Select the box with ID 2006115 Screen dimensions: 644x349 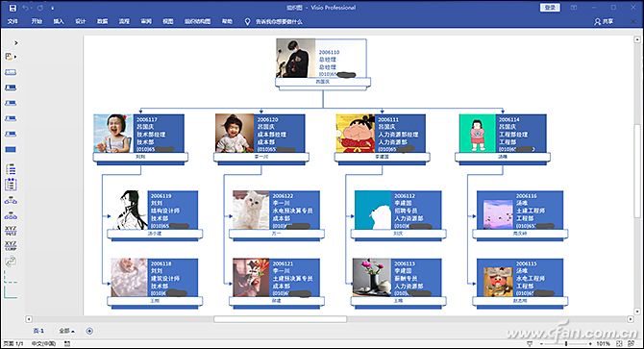click(520, 284)
